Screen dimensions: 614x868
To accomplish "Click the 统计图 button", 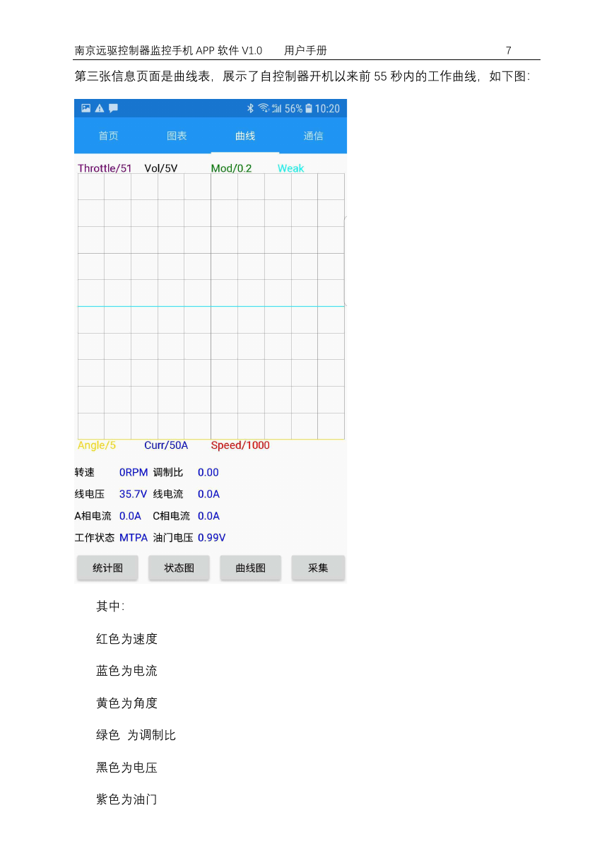I will tap(107, 568).
